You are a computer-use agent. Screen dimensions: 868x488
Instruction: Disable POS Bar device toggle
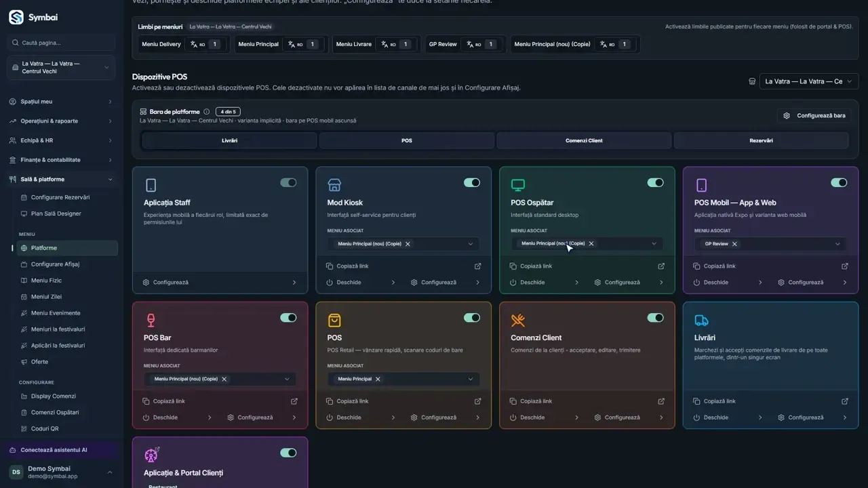tap(288, 318)
